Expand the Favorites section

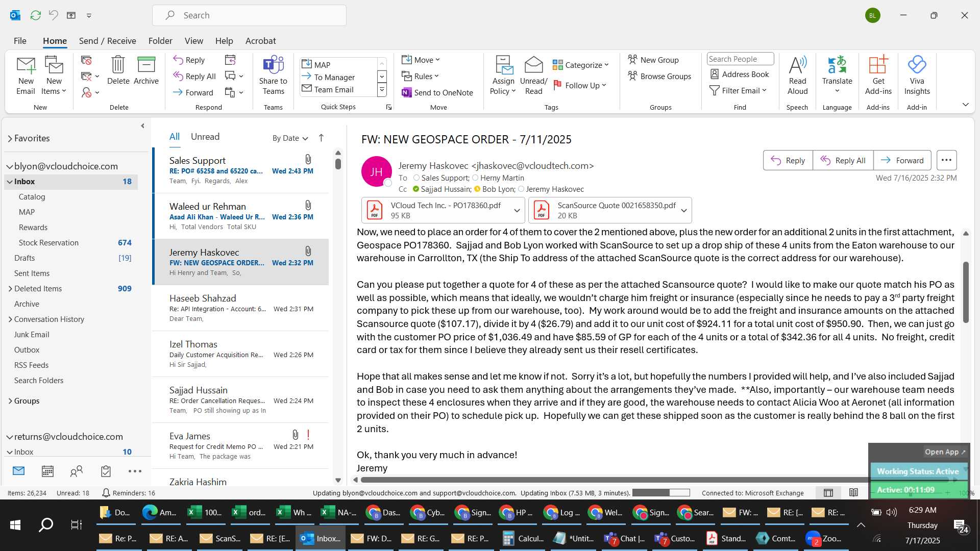pyautogui.click(x=10, y=138)
